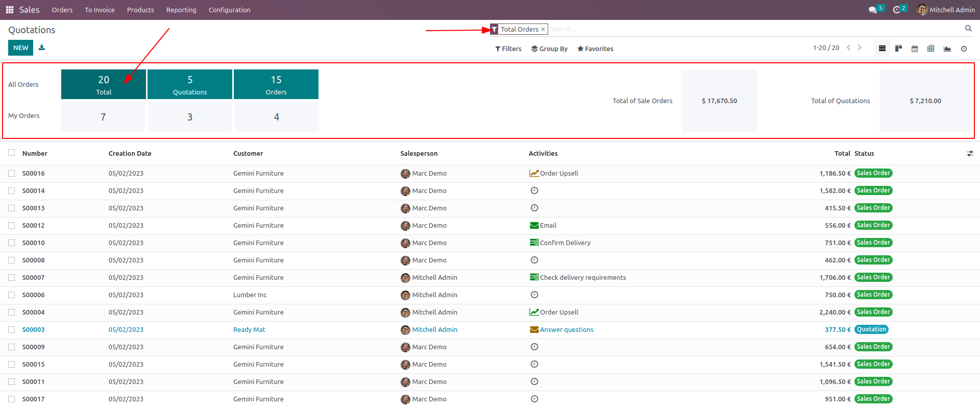Switch to kanban view
The width and height of the screenshot is (980, 408).
pyautogui.click(x=898, y=49)
